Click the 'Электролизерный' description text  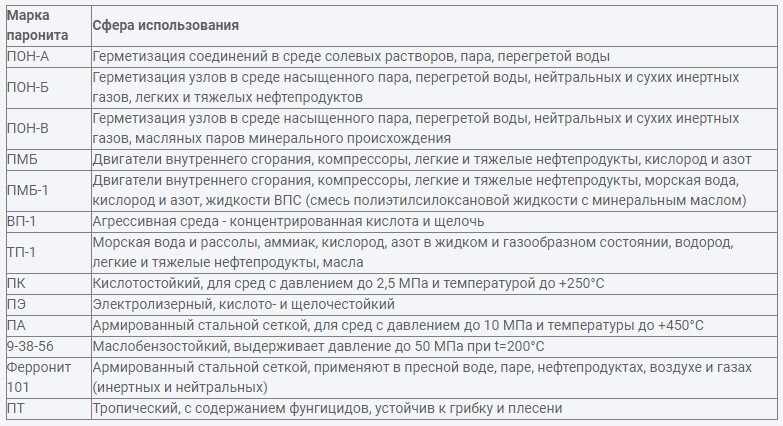click(x=244, y=304)
